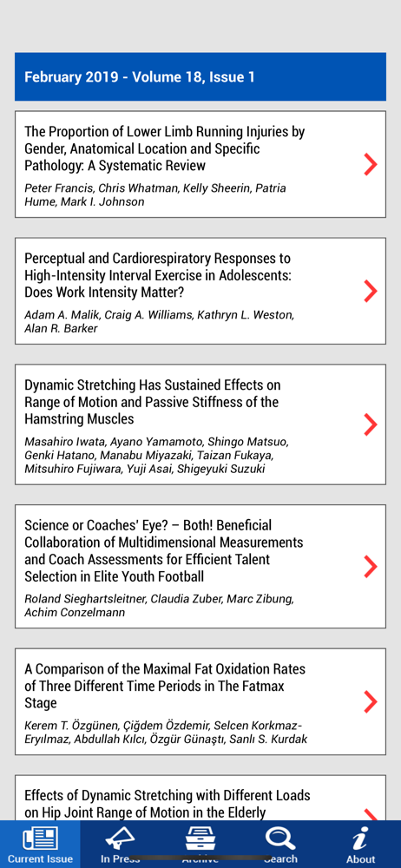Open the About info icon
401x868 pixels.
(360, 838)
